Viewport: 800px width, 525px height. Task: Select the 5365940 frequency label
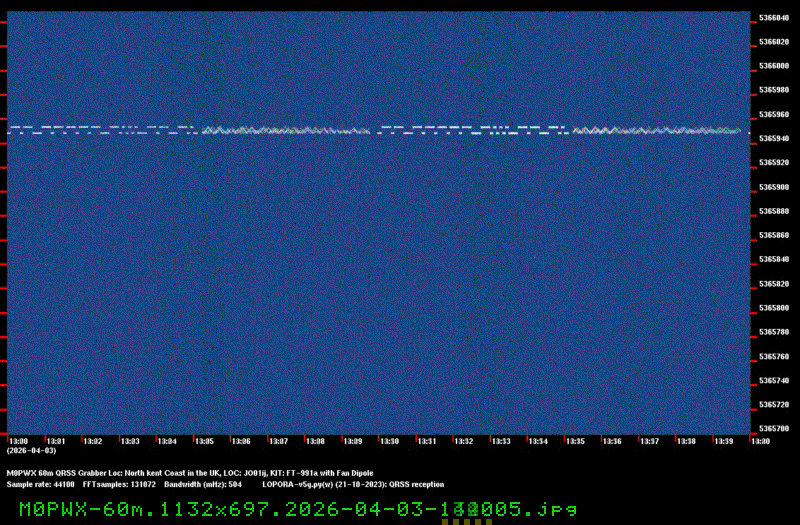[774, 139]
